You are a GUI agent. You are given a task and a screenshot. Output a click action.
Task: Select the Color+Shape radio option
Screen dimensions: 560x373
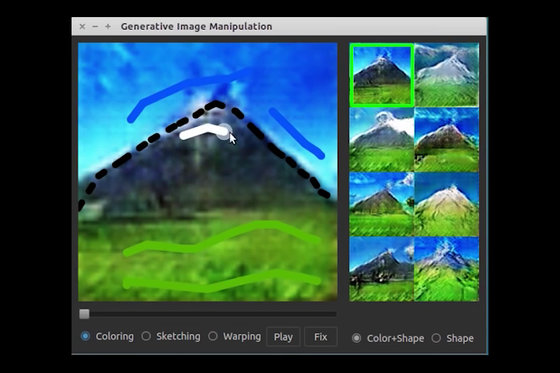356,338
